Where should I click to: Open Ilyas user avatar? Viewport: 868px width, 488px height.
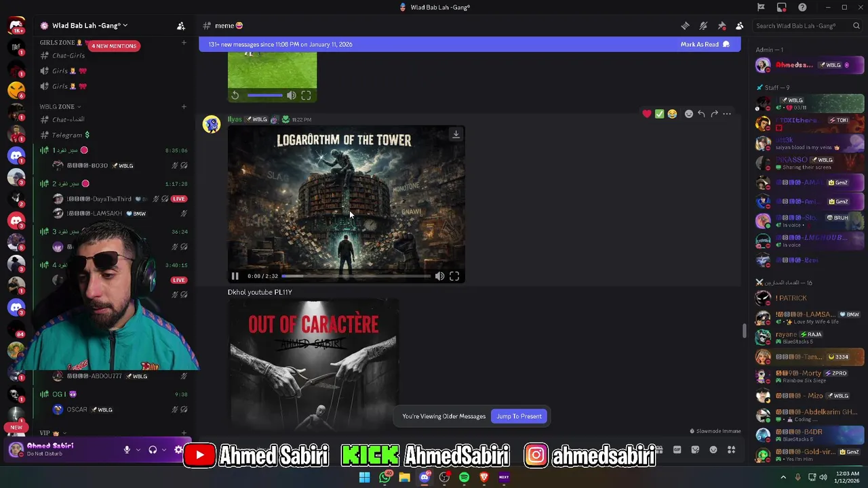tap(212, 125)
